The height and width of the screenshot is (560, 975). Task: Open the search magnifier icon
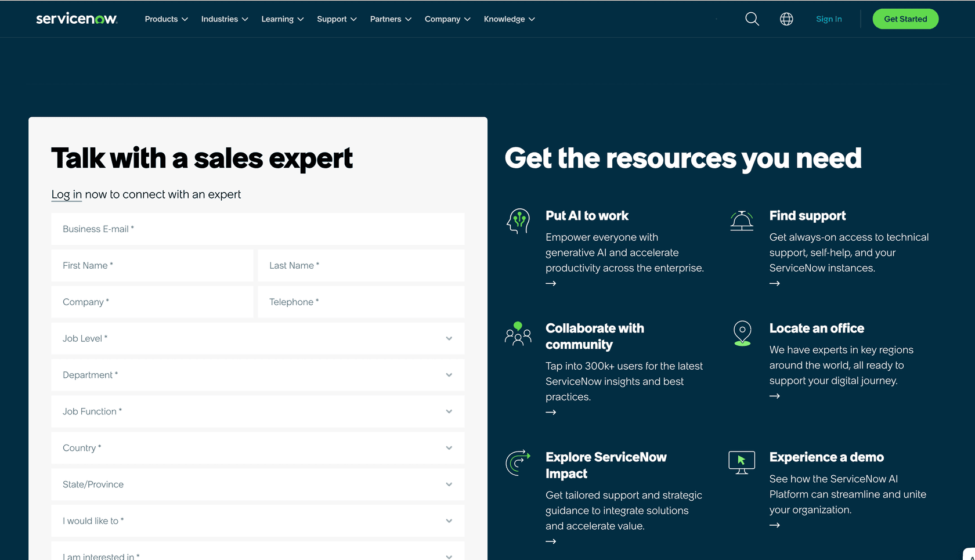click(x=752, y=19)
